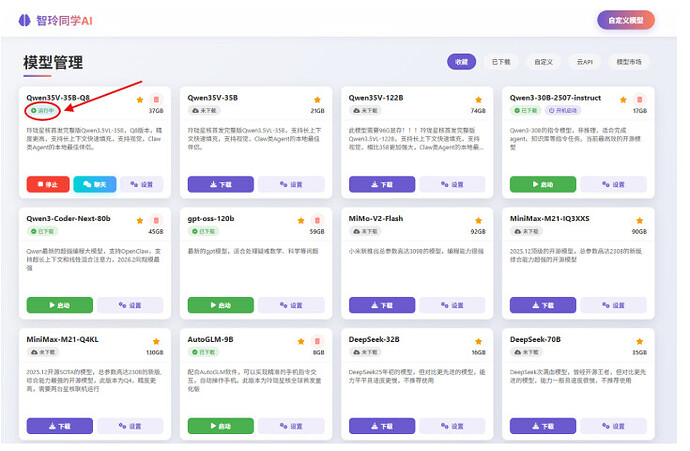The height and width of the screenshot is (451, 690).
Task: Click the 92GB size on MiMo-V2-Flash
Action: coord(478,231)
